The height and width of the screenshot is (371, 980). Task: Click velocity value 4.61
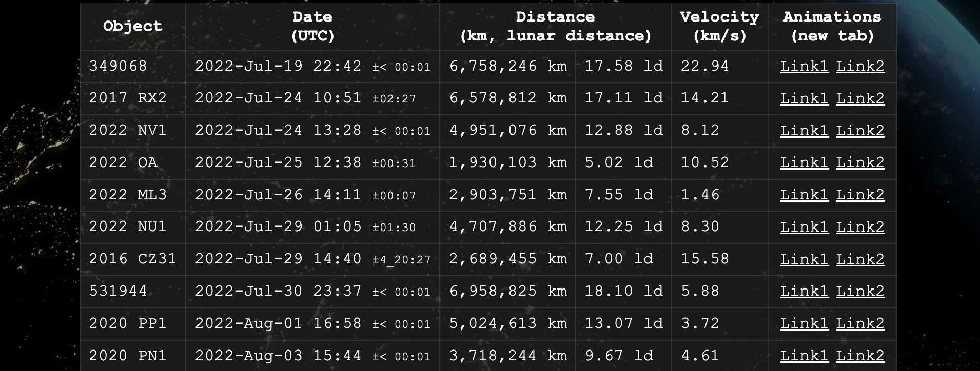[x=700, y=356]
